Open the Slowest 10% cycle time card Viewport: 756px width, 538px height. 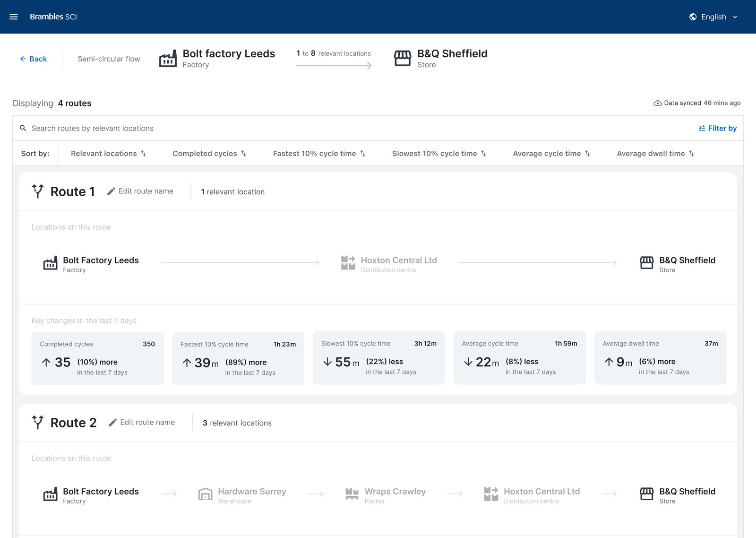379,358
